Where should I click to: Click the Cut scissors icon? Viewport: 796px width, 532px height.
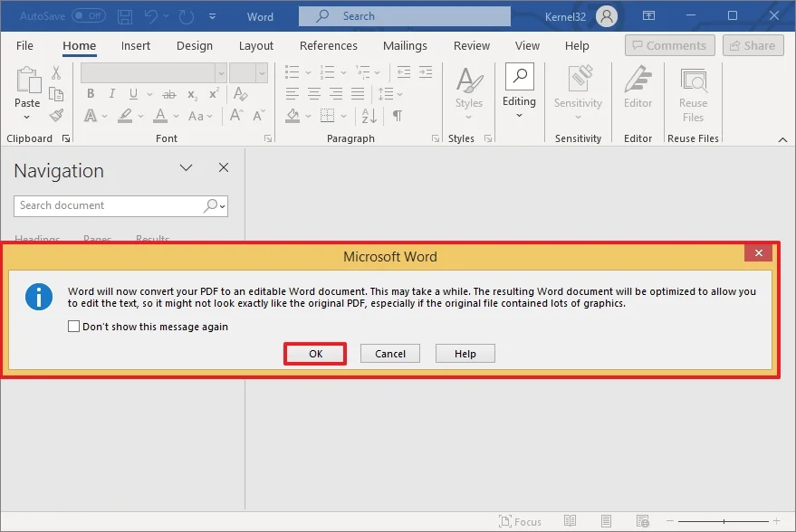(x=56, y=73)
